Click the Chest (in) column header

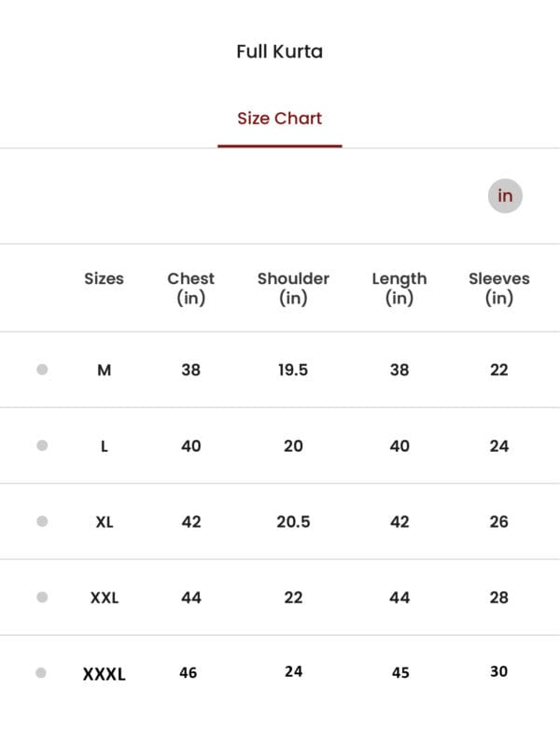point(191,289)
